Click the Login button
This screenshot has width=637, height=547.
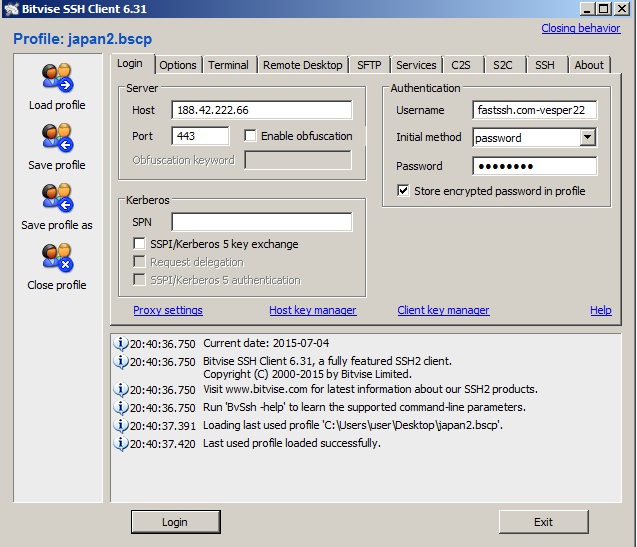176,522
